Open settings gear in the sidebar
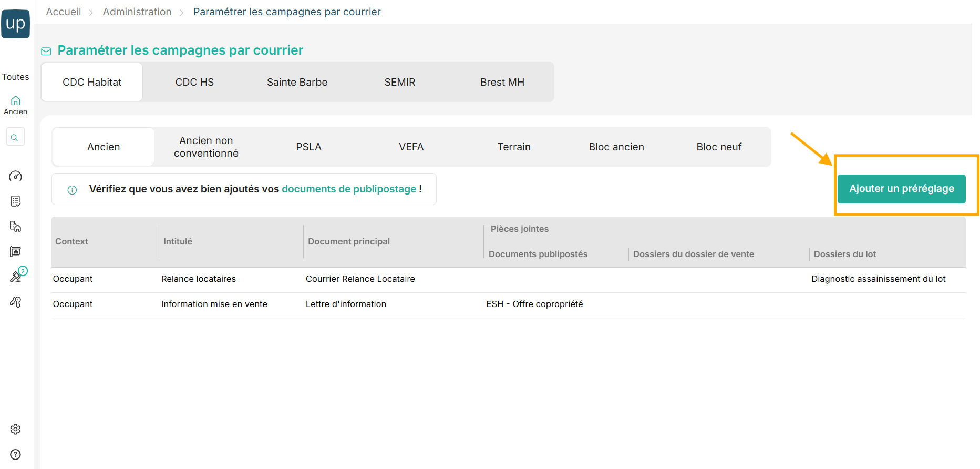 (x=16, y=430)
